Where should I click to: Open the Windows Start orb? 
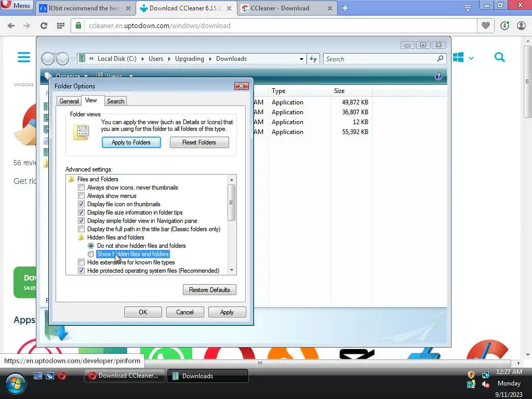pos(15,384)
